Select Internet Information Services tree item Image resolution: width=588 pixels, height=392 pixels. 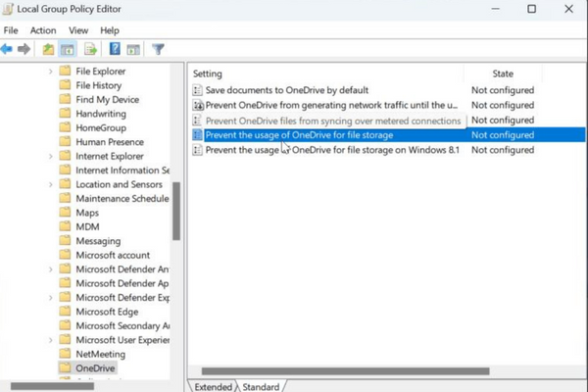122,171
